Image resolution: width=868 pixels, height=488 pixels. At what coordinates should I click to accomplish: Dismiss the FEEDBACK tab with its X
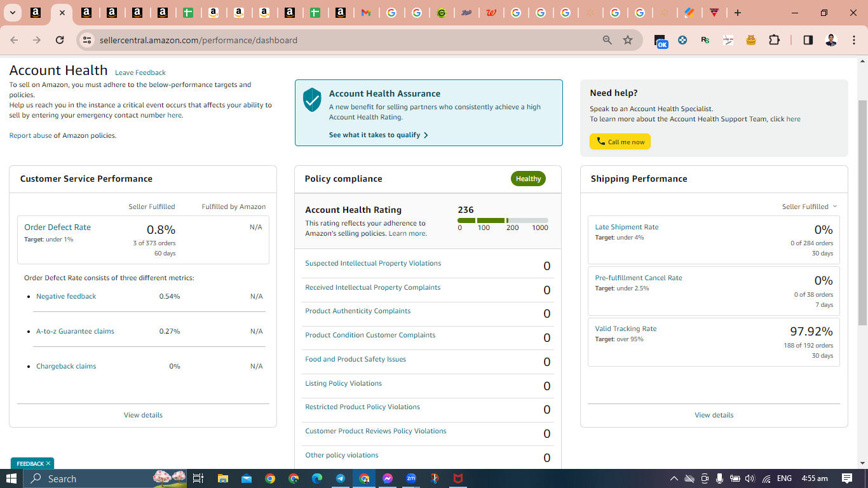pos(48,463)
